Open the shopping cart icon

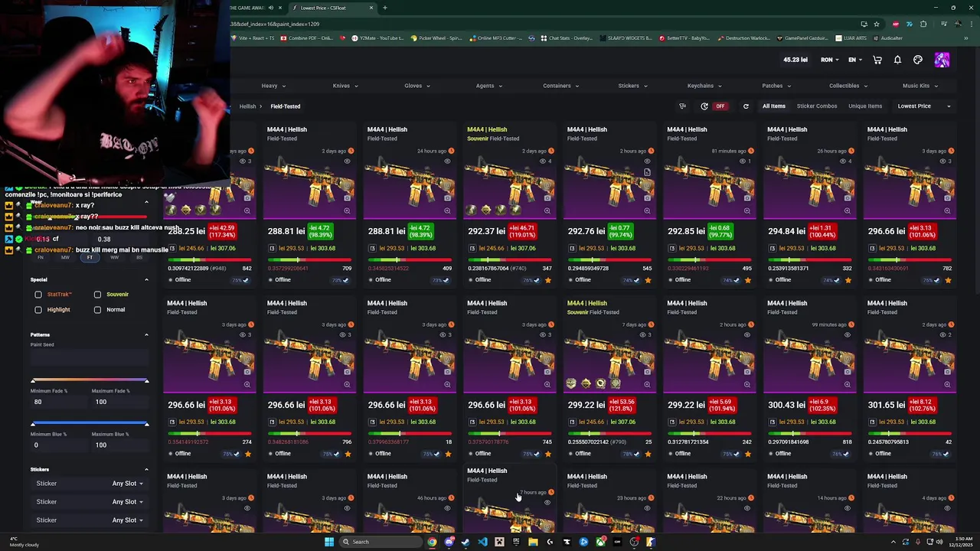pyautogui.click(x=877, y=60)
